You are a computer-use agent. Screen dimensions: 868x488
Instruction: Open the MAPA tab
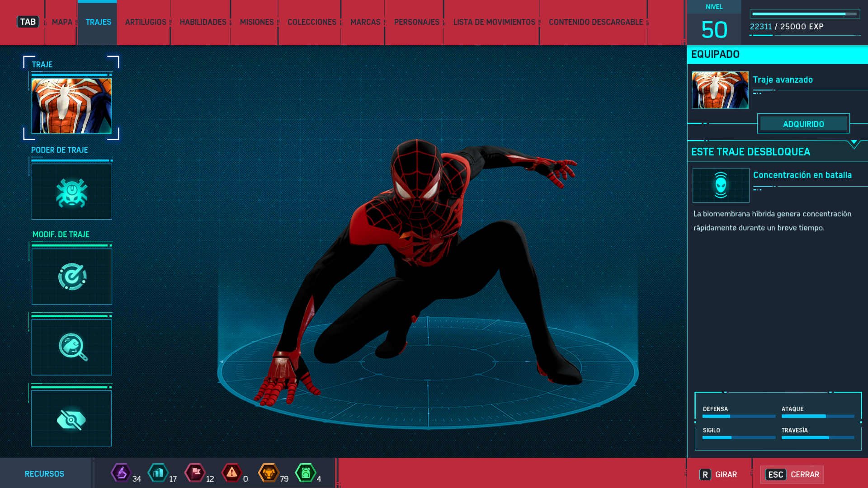pyautogui.click(x=62, y=22)
